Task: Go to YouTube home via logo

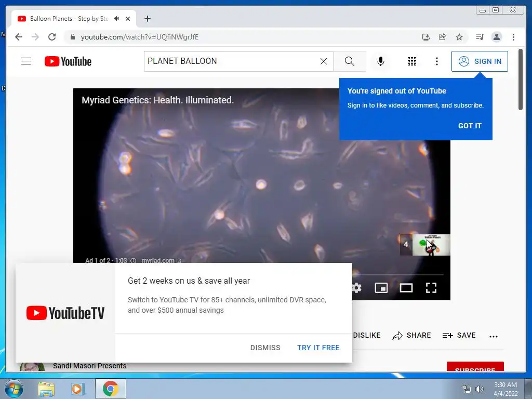Action: (x=68, y=61)
